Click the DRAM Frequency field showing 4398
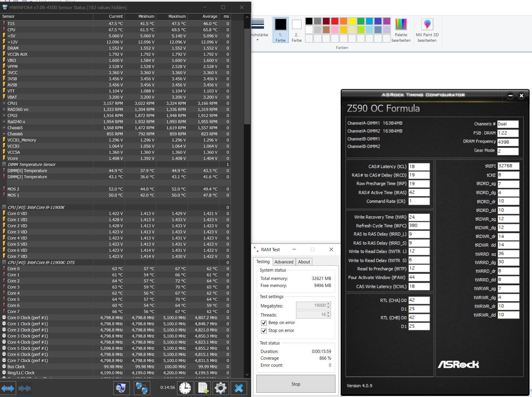532x397 pixels. pos(508,142)
